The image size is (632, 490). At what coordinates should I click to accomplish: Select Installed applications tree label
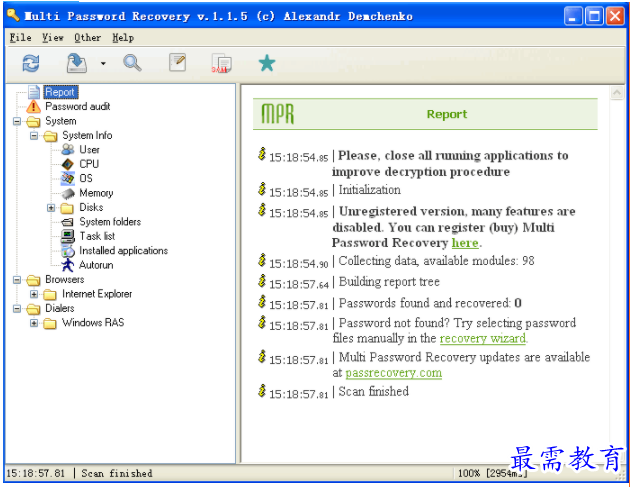point(123,251)
